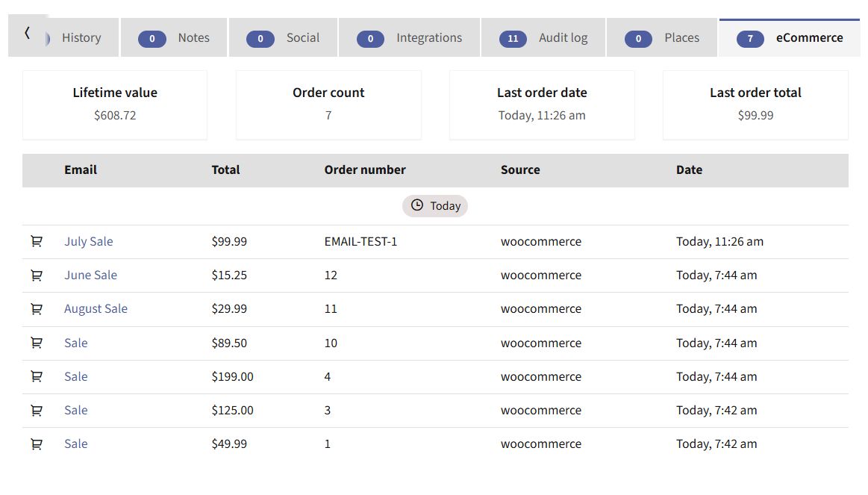868x495 pixels.
Task: Select the Social tab
Action: click(283, 37)
